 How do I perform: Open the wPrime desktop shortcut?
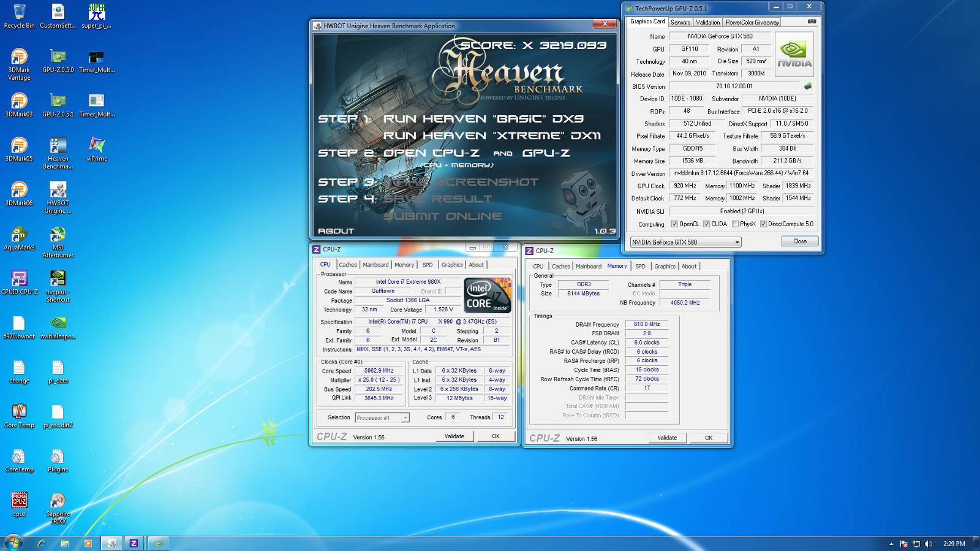97,150
